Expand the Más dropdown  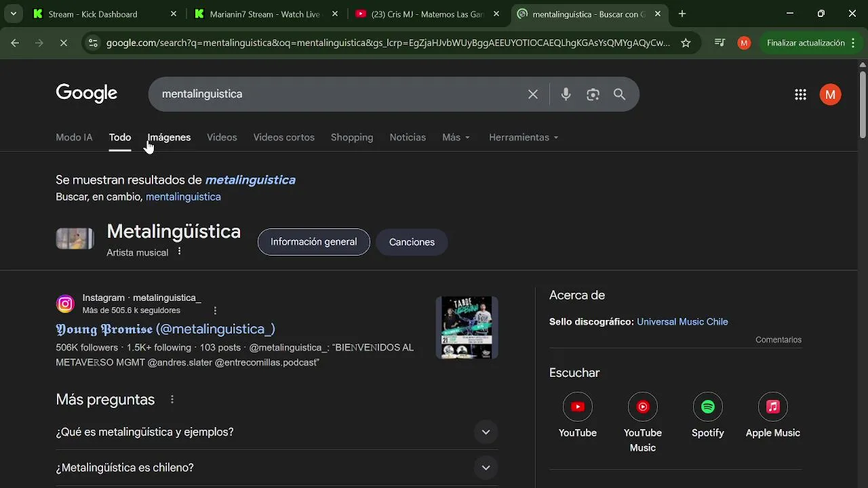coord(456,138)
